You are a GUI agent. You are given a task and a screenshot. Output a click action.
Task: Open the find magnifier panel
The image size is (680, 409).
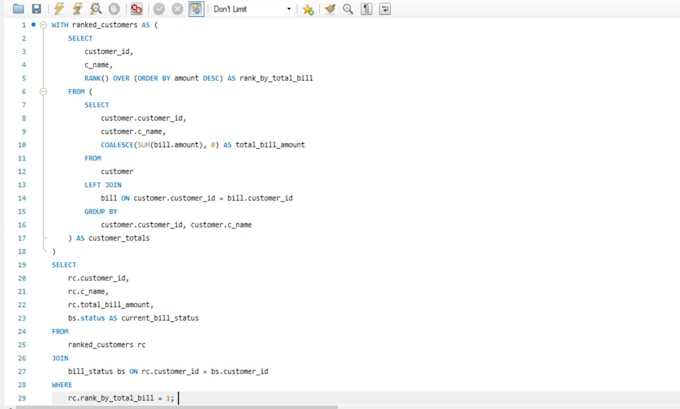click(x=348, y=9)
